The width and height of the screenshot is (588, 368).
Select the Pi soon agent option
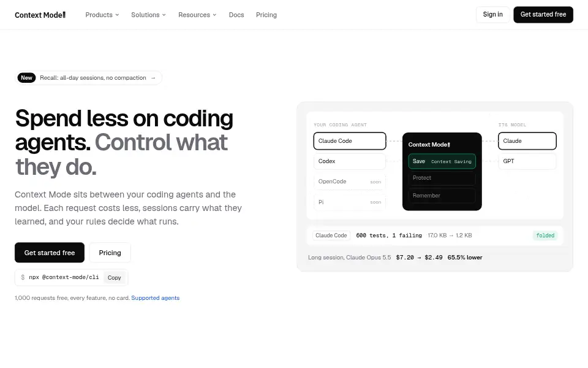350,202
